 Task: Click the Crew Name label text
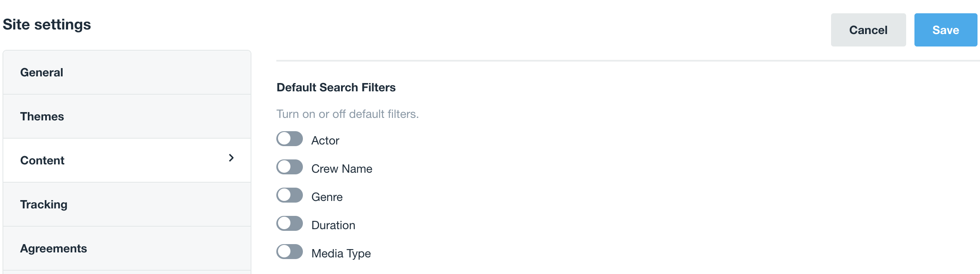342,169
